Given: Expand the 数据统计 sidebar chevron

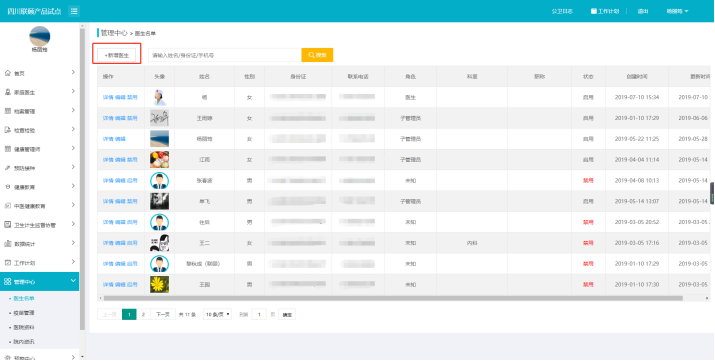Looking at the screenshot, I should pyautogui.click(x=73, y=243).
